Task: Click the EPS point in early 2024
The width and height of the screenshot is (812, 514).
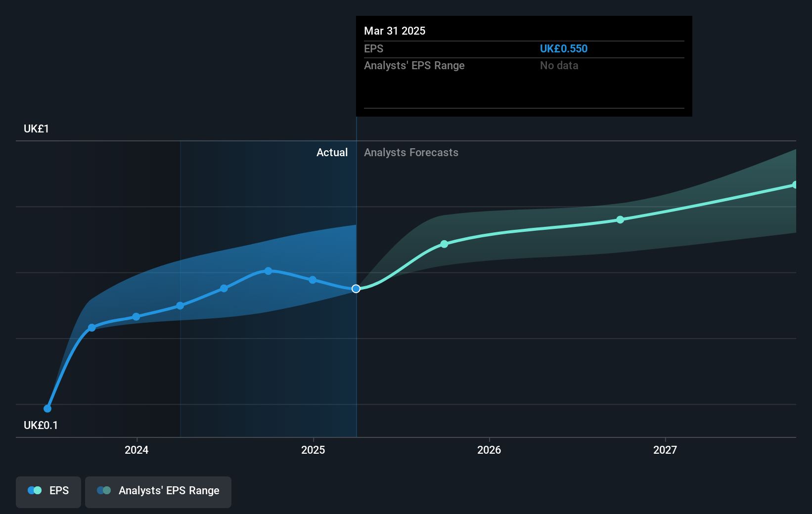Action: point(180,306)
